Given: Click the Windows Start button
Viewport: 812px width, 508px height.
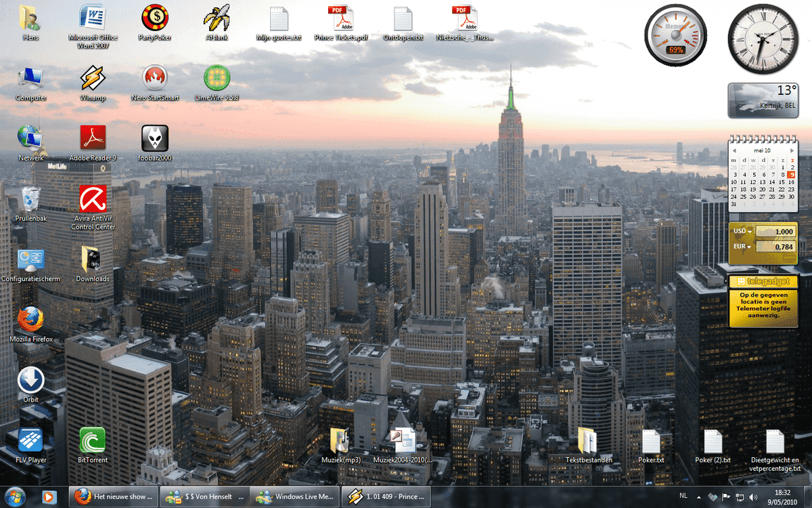Looking at the screenshot, I should 16,496.
